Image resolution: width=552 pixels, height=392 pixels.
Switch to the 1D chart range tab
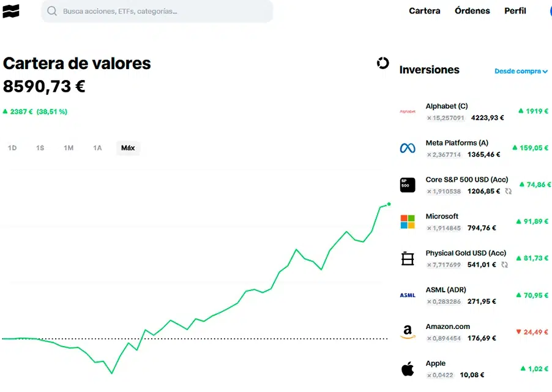pyautogui.click(x=12, y=147)
